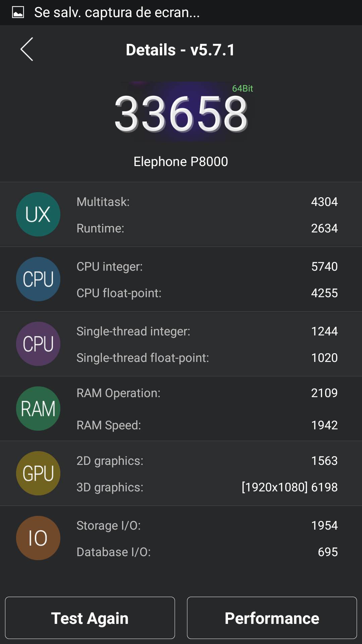
Task: Tap the Elephone P8000 device name
Action: [181, 162]
